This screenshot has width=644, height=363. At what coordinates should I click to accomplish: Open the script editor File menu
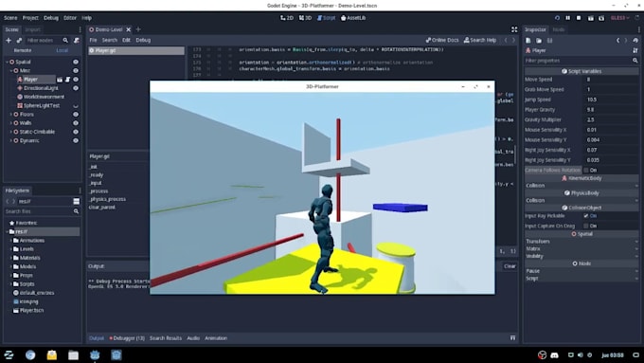[x=93, y=40]
